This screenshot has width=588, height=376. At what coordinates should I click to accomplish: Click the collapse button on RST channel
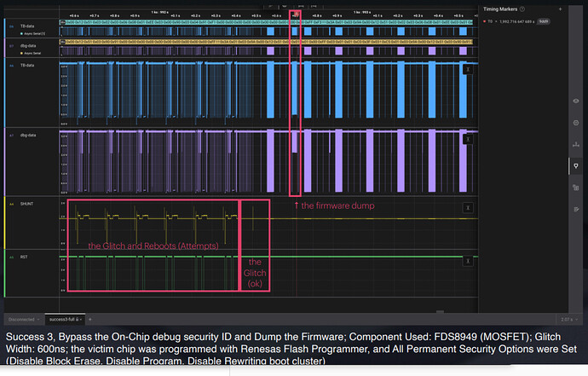point(468,261)
